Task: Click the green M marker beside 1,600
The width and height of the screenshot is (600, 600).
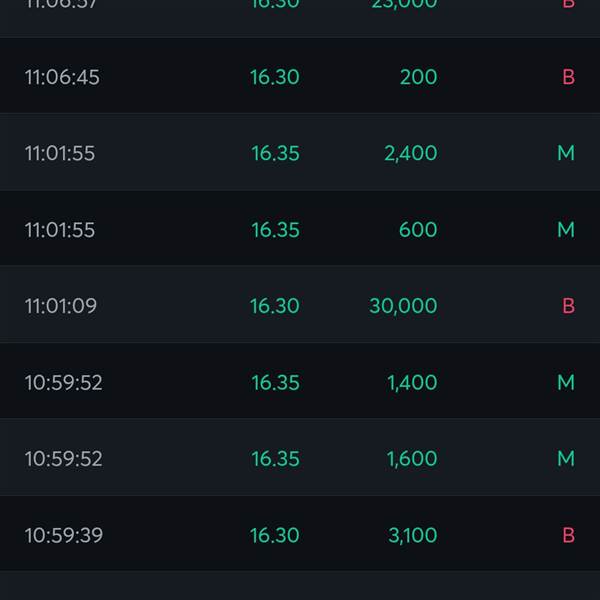Action: (x=566, y=458)
